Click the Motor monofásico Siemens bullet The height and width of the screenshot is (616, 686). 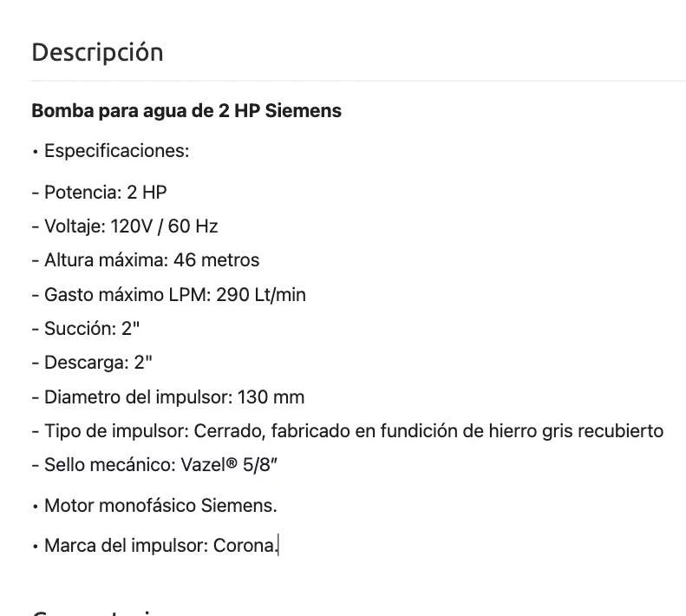(160, 505)
